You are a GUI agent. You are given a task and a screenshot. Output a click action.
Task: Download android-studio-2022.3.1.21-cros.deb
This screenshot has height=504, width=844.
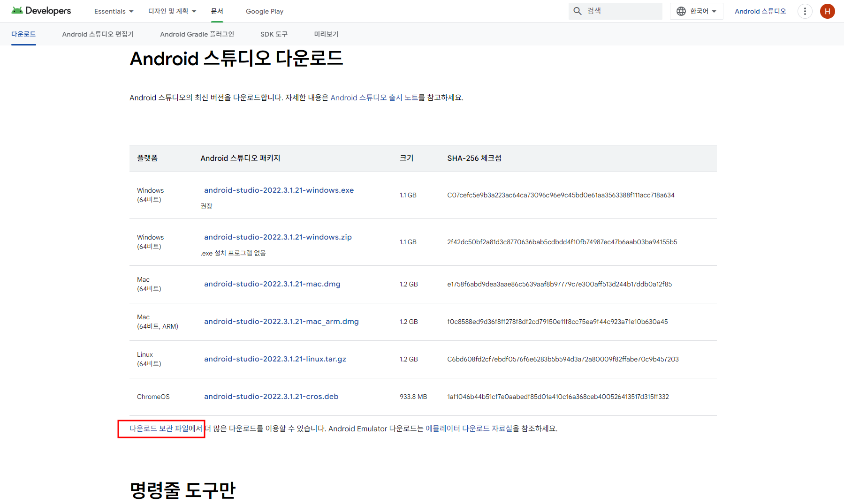tap(271, 397)
